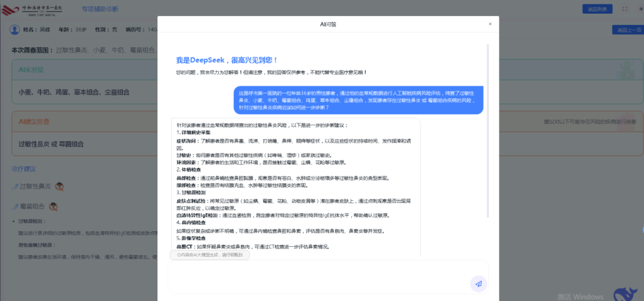Click the chat dialog vertical scrollbar
The image size is (644, 301).
coord(488,119)
